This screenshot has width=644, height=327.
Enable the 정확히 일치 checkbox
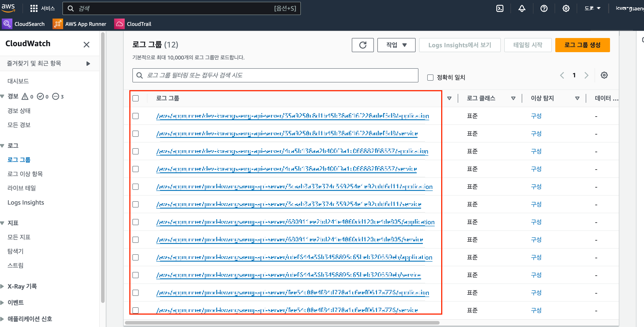(x=430, y=78)
